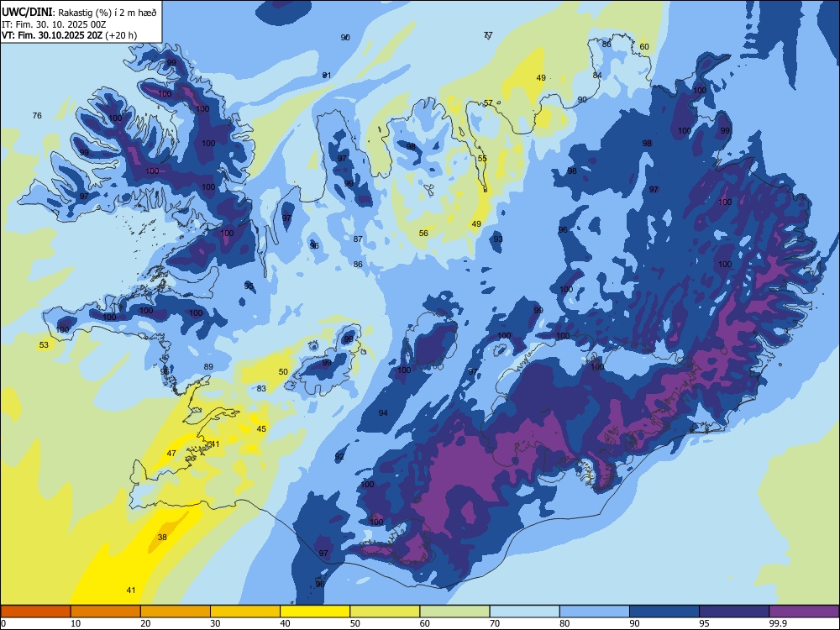Select the light blue 70–80 legend swatch
Image resolution: width=840 pixels, height=630 pixels.
[x=524, y=612]
